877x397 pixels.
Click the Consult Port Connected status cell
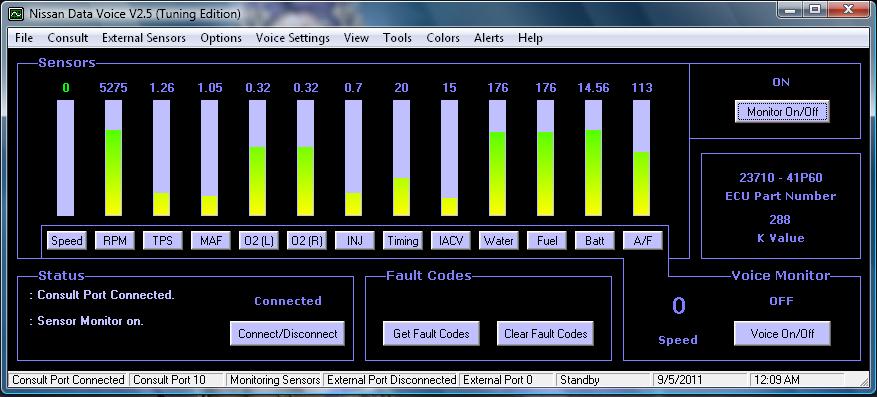[x=68, y=380]
